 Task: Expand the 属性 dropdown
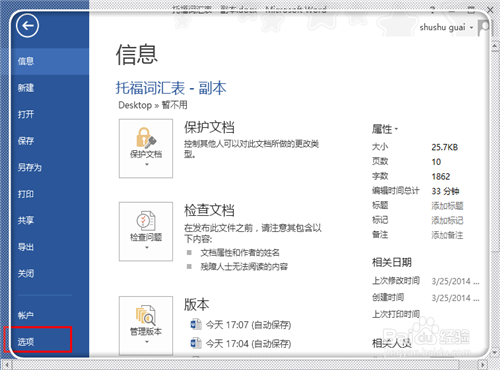pos(385,129)
